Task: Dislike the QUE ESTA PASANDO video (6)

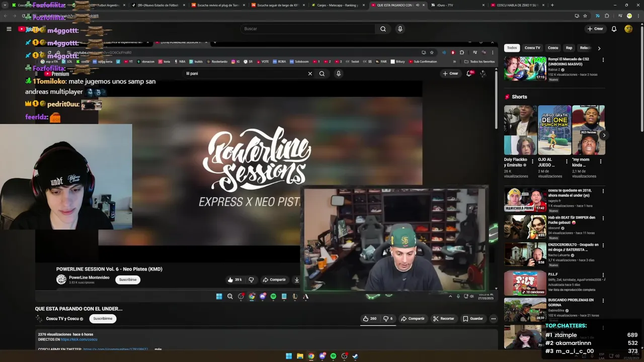Action: coord(388,318)
